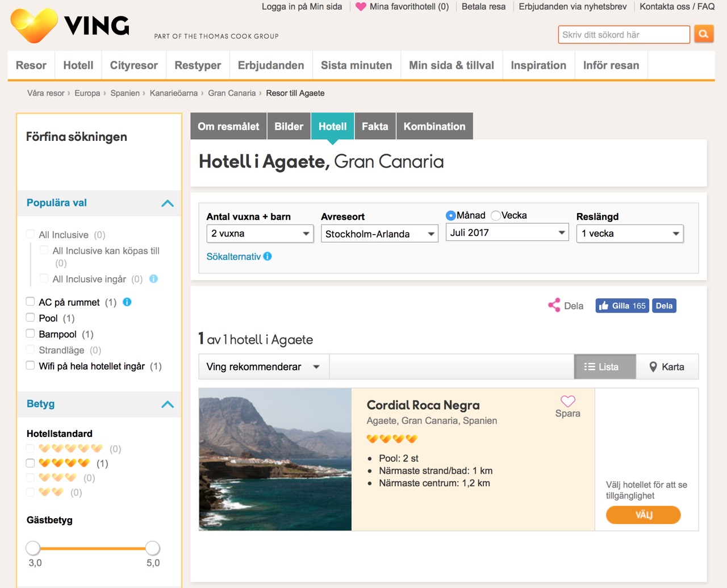Open the Restyper menu item

(198, 65)
